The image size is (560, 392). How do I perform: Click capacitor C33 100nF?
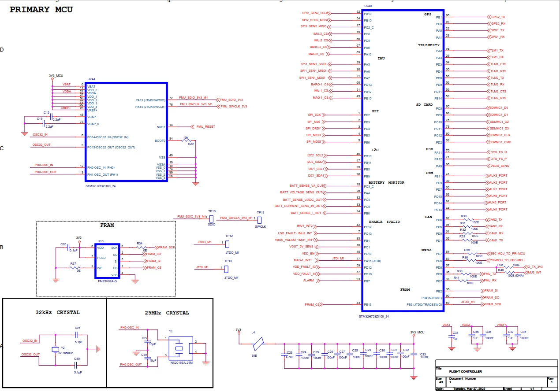pos(414,353)
